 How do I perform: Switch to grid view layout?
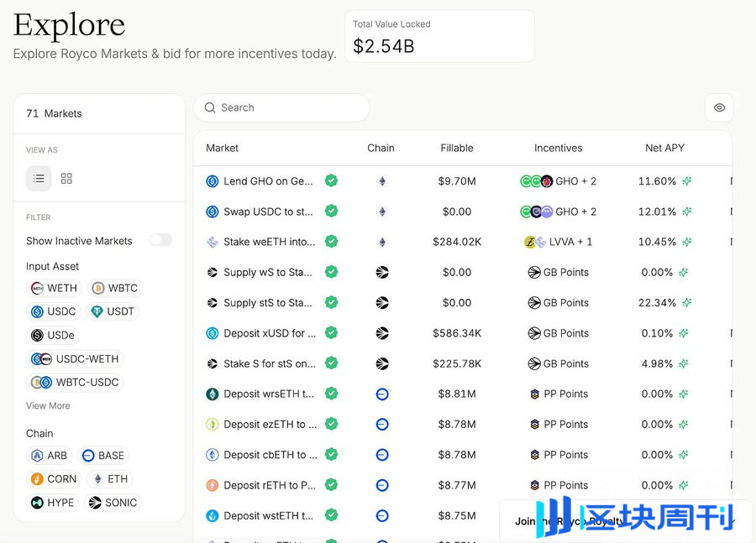(66, 179)
